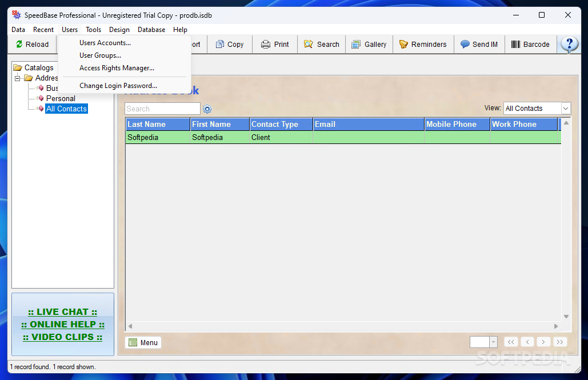Sort by the Contact Type column
Screen dimensions: 588x380
[x=281, y=124]
